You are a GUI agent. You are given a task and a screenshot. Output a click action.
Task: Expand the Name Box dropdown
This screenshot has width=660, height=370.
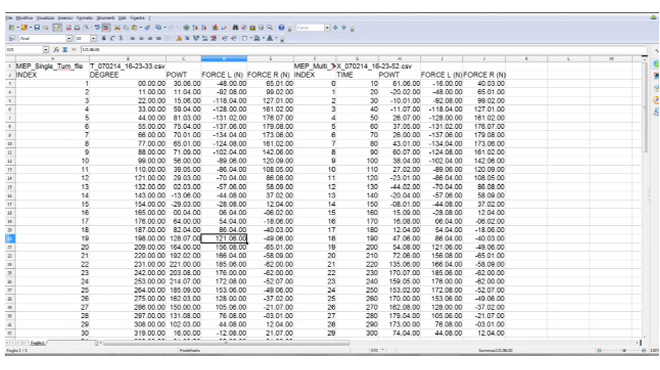46,50
